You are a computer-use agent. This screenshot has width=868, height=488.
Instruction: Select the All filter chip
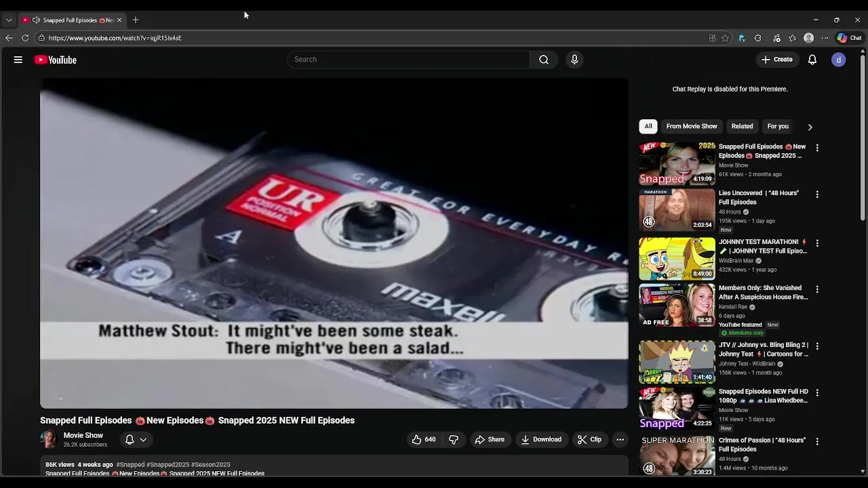pos(648,126)
